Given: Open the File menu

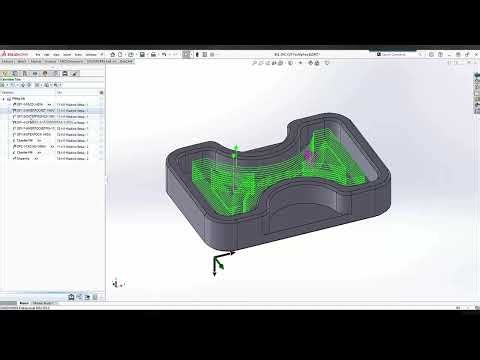Looking at the screenshot, I should 38,54.
